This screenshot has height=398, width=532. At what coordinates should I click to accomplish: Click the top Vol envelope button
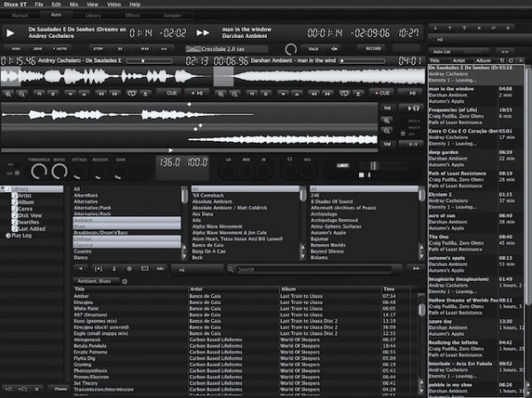387,107
